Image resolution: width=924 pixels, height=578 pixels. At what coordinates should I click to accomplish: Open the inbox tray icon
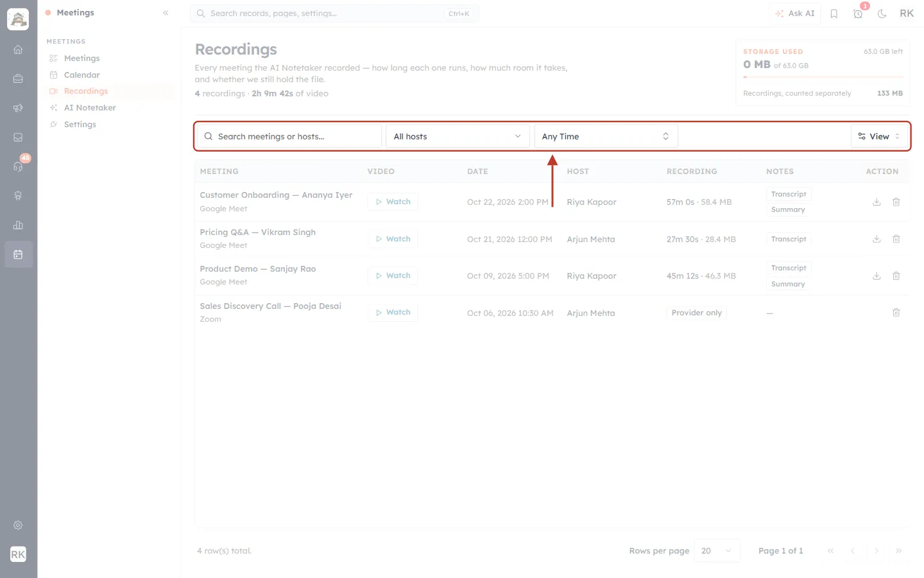click(x=18, y=137)
